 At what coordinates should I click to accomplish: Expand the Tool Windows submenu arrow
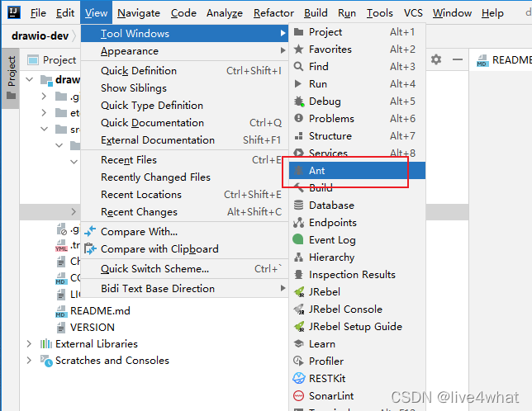point(283,33)
